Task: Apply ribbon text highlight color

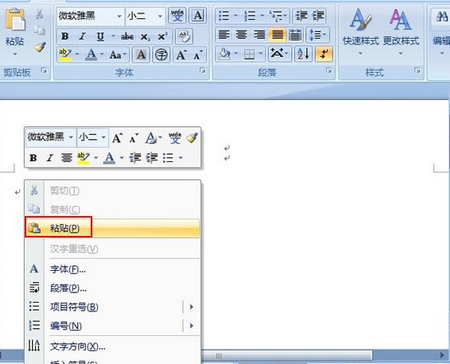Action: [66, 54]
